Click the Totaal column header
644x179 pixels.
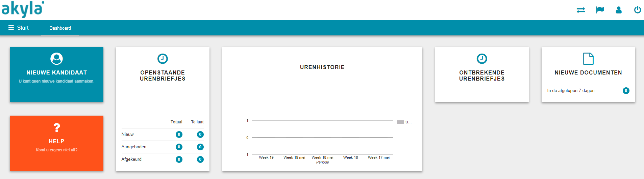pyautogui.click(x=176, y=122)
